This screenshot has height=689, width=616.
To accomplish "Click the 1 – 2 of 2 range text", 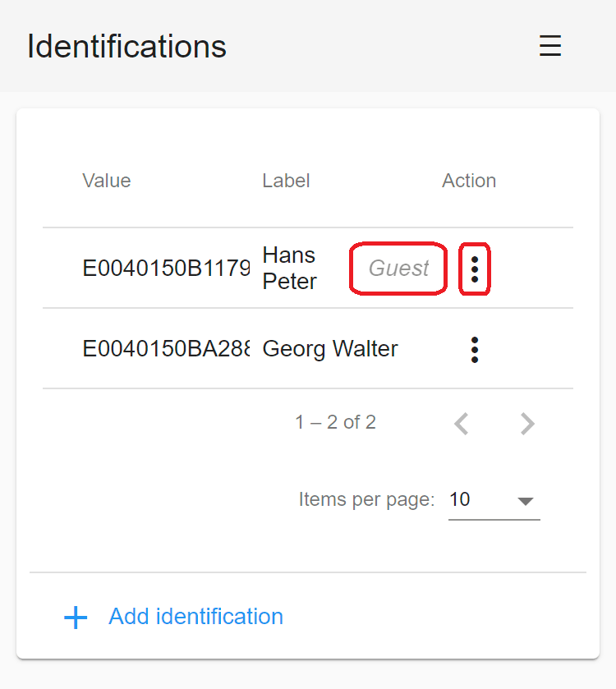I will [x=336, y=422].
